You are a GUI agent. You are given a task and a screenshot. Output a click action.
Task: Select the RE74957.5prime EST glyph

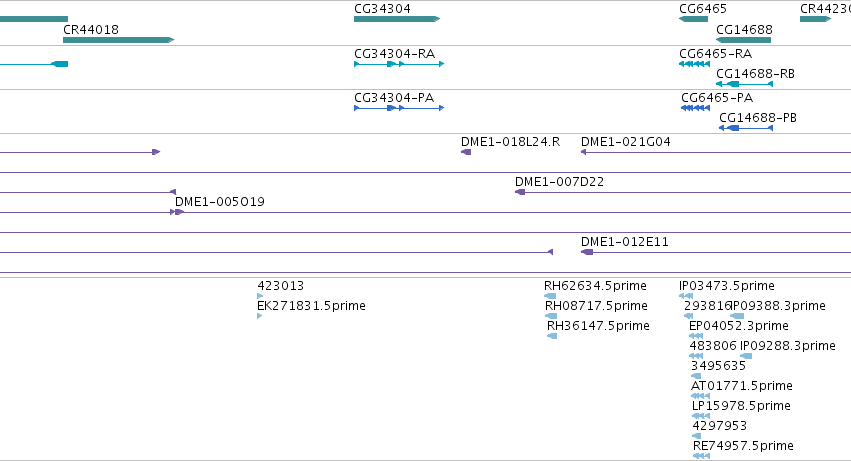(702, 456)
